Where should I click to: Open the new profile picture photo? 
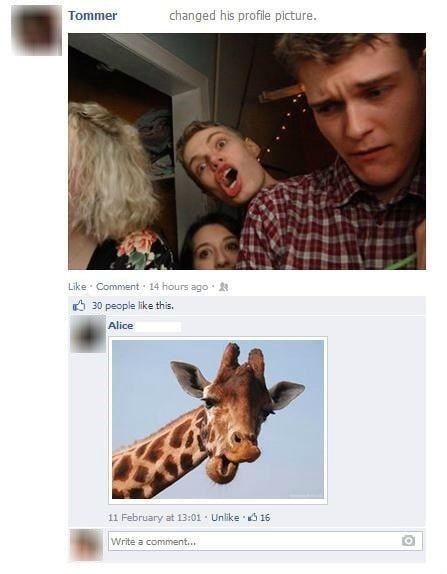pos(247,152)
